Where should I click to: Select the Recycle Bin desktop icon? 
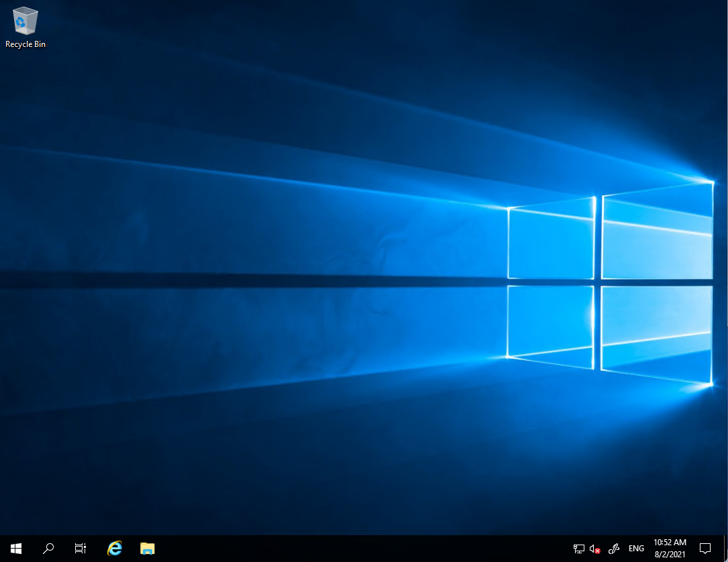click(x=25, y=28)
